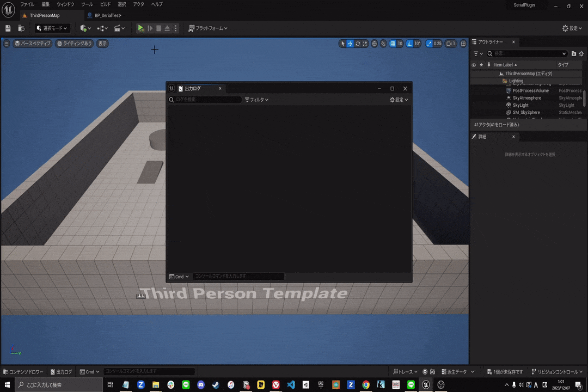Open the bottom bar 出力ログ button
The image size is (588, 392).
(x=61, y=372)
